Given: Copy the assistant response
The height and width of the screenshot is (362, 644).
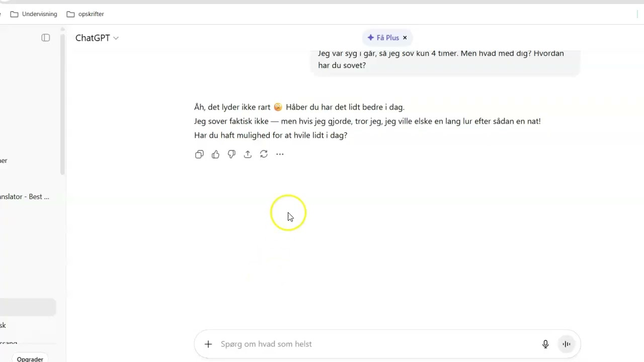Looking at the screenshot, I should 199,154.
